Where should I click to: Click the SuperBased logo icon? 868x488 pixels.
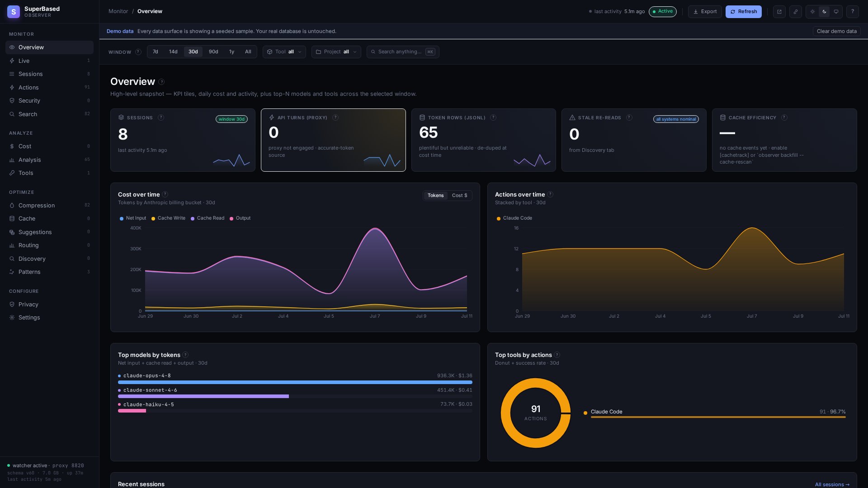coord(14,12)
